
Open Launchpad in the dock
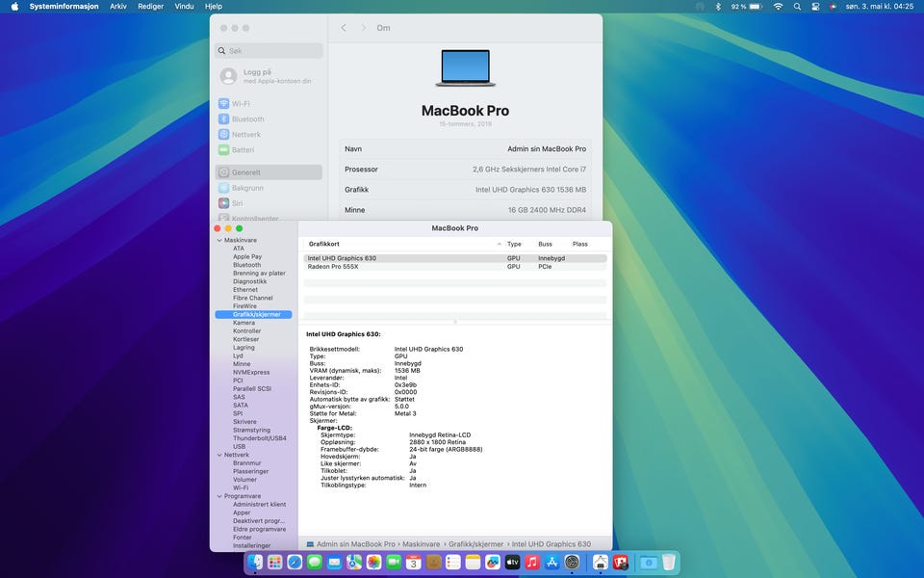[x=274, y=562]
